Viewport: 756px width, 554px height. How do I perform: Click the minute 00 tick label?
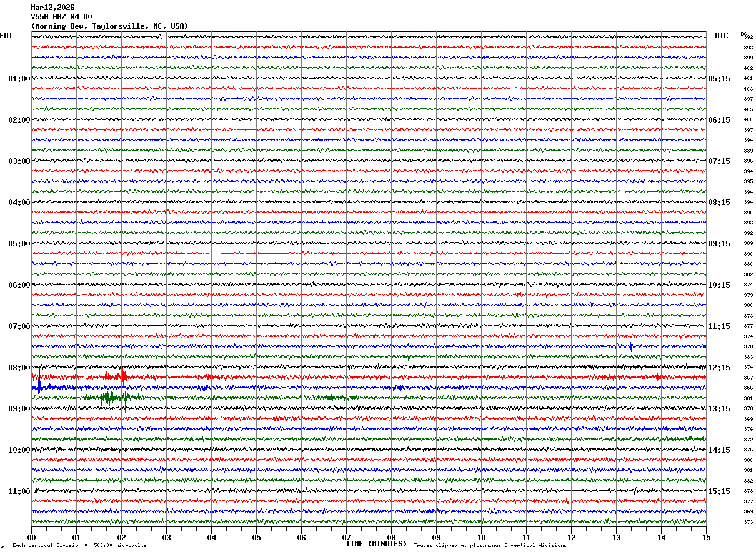31,537
